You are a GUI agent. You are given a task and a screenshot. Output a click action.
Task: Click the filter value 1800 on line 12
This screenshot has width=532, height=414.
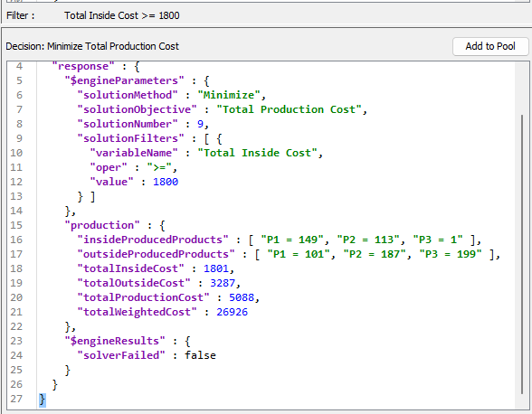pyautogui.click(x=166, y=182)
